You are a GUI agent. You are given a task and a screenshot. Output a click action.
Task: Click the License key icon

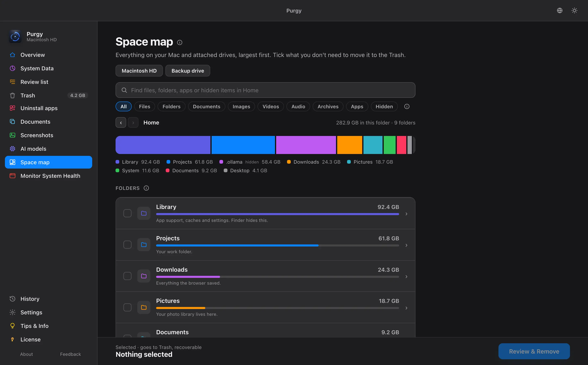[12, 339]
